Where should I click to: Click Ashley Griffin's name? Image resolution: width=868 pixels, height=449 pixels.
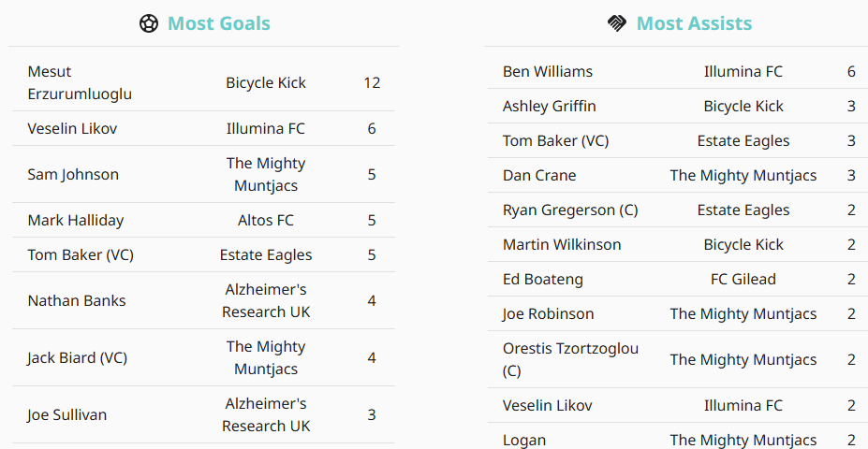click(549, 106)
